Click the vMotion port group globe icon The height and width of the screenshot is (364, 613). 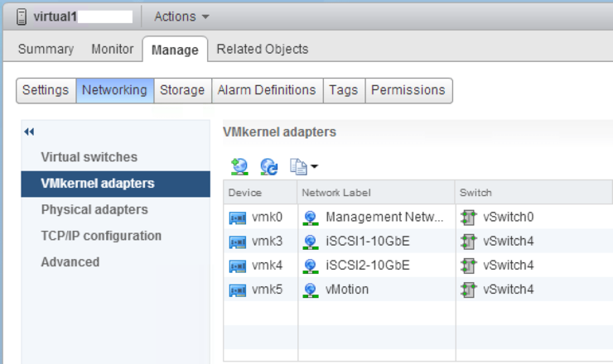pos(311,290)
